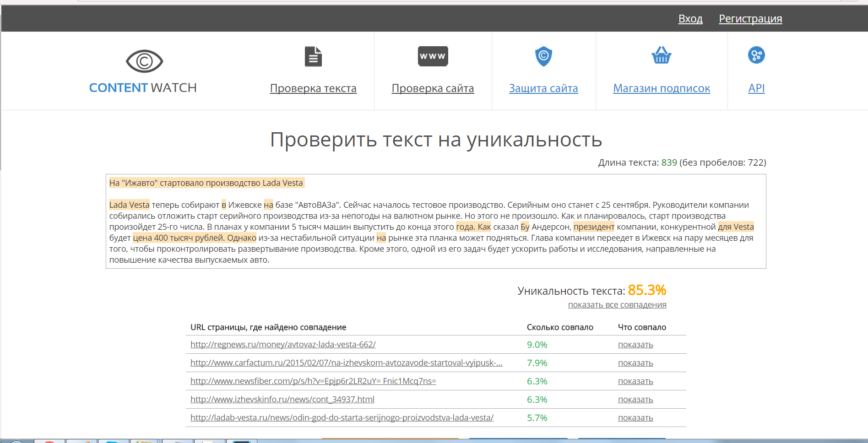868x443 pixels.
Task: Click показать next to izhevskinfo.ru result
Action: pos(635,399)
